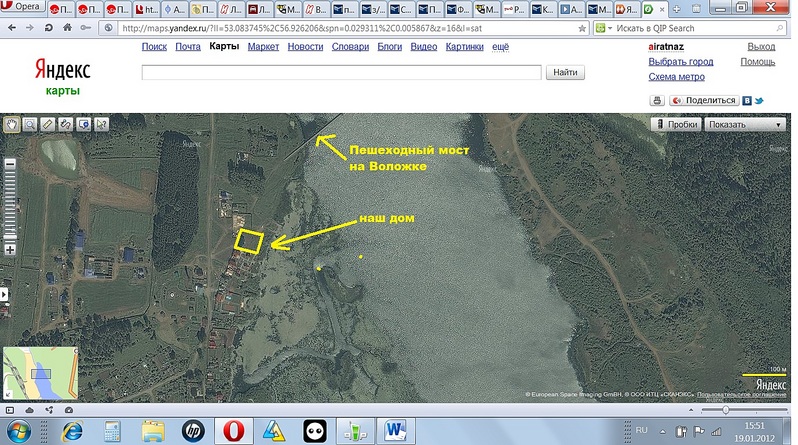This screenshot has height=445, width=798.
Task: Open the 'Картинки' service link
Action: tap(464, 47)
